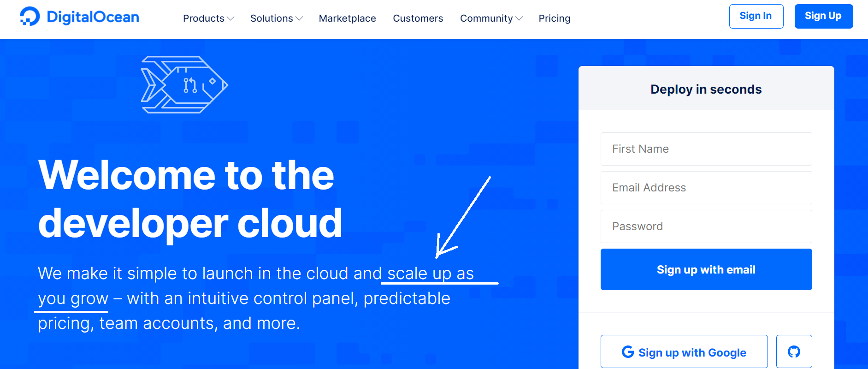Click the GitHub sign-up icon button

(794, 352)
